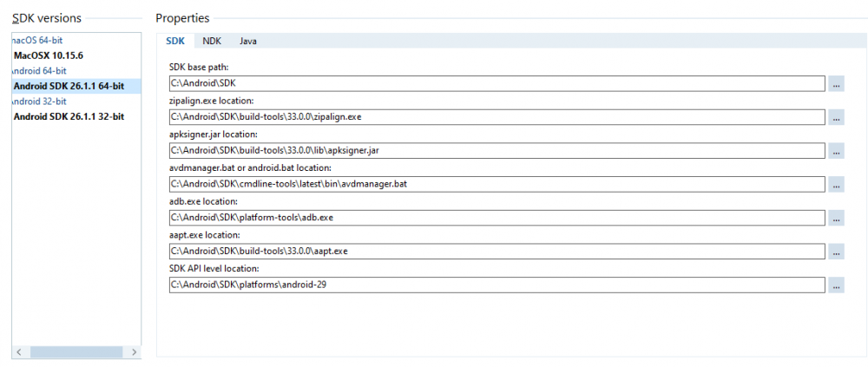
Task: Click the 'SDK base path:' label
Action: 199,68
